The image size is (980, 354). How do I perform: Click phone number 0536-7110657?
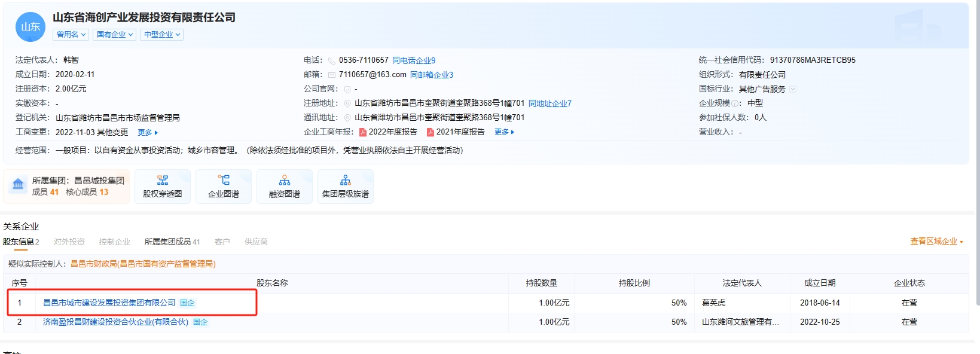pyautogui.click(x=364, y=60)
